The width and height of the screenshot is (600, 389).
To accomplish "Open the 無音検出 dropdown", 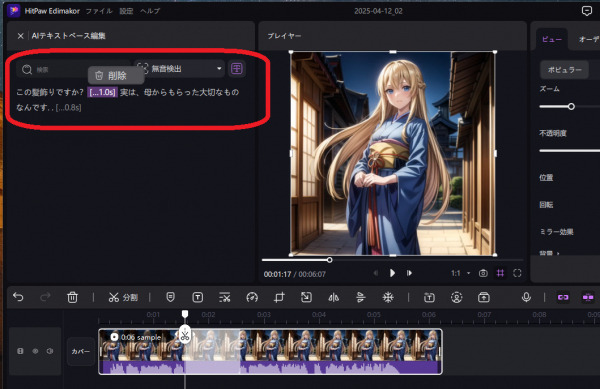I will 179,69.
